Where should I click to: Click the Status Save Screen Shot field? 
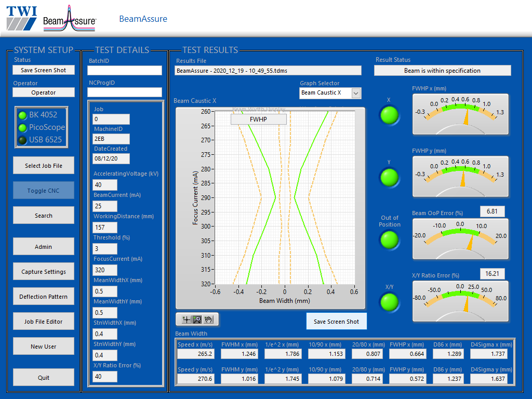coord(44,70)
